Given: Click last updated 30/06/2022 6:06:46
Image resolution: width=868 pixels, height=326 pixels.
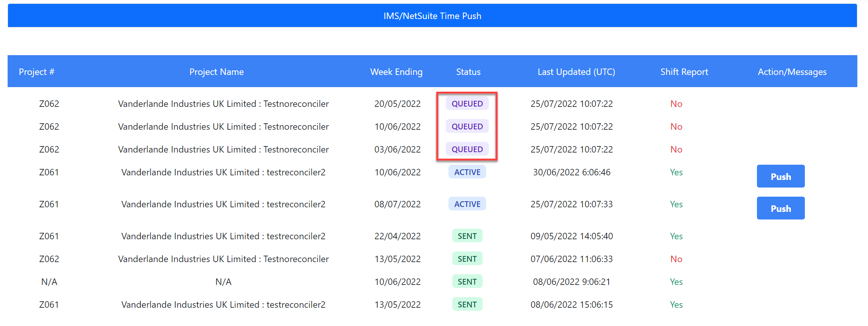Looking at the screenshot, I should tap(572, 172).
